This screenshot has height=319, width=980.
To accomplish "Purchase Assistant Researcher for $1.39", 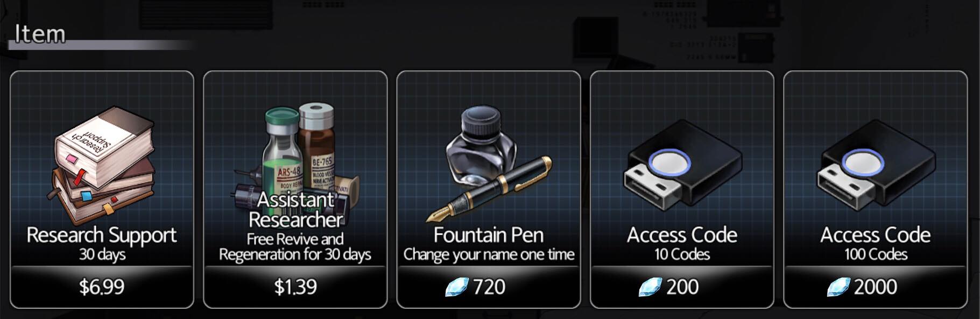I will 295,287.
